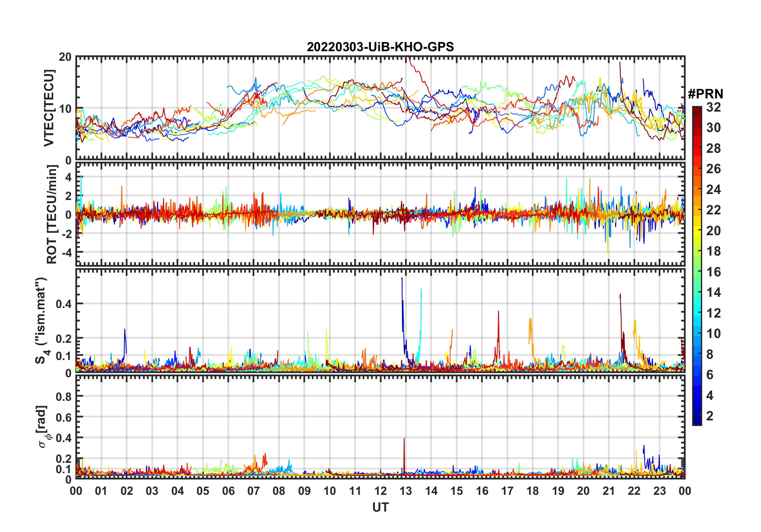Click colorbar tick label 26
Viewport: 761px width, 532px height.
[x=713, y=169]
